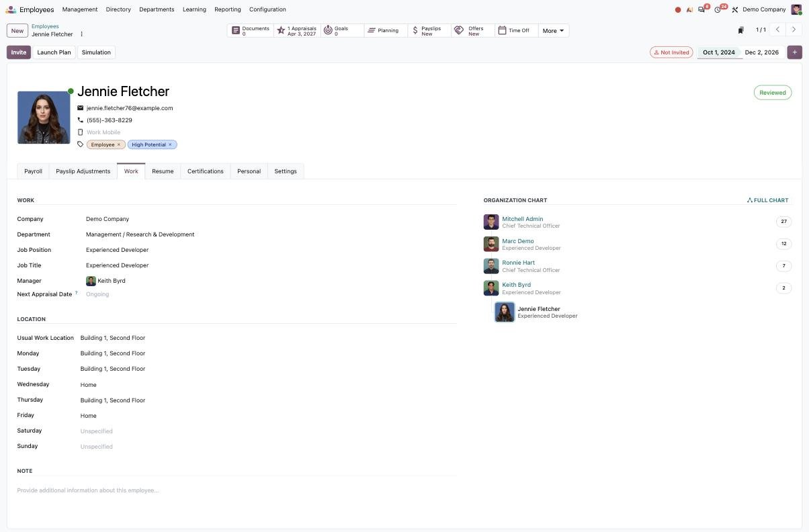Viewport: 809px width, 532px height.
Task: Click the Invite button
Action: pyautogui.click(x=19, y=52)
